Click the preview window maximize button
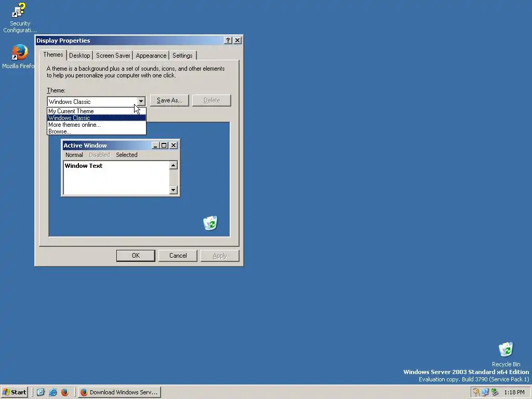Image resolution: width=532 pixels, height=399 pixels. coord(164,145)
